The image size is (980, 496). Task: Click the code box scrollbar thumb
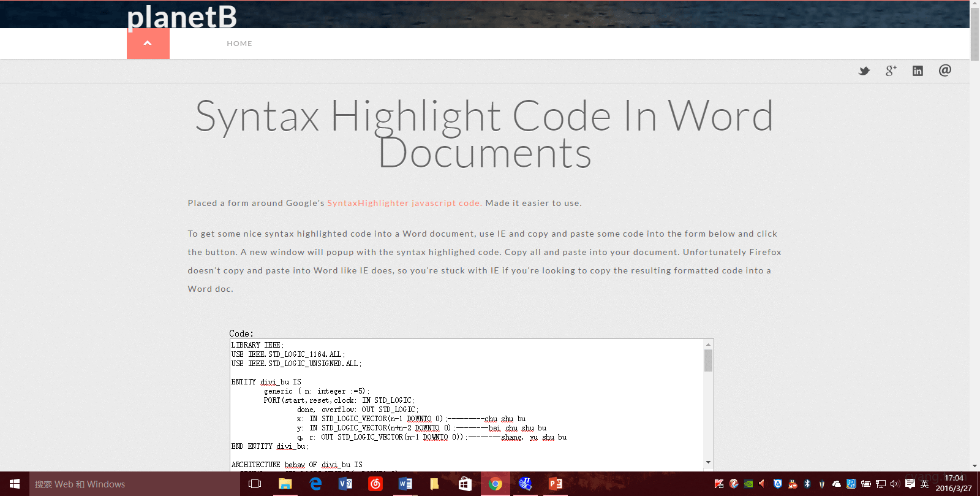[x=708, y=361]
